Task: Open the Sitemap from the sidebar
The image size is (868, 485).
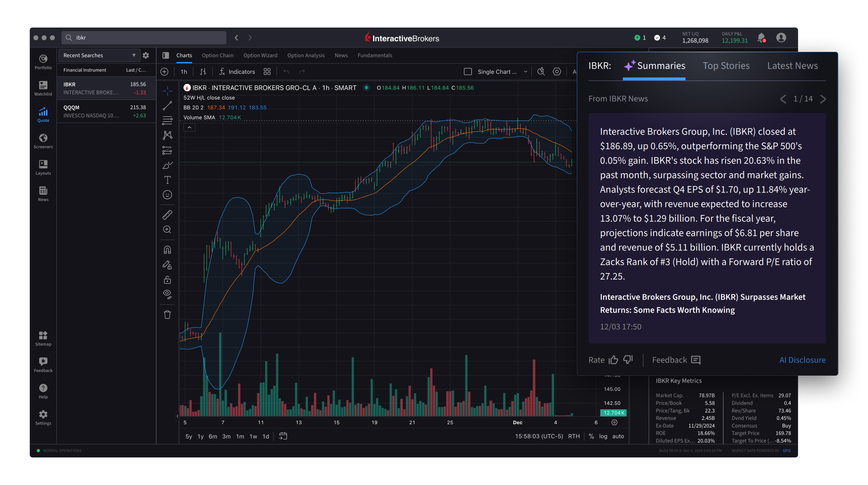Action: (x=43, y=338)
